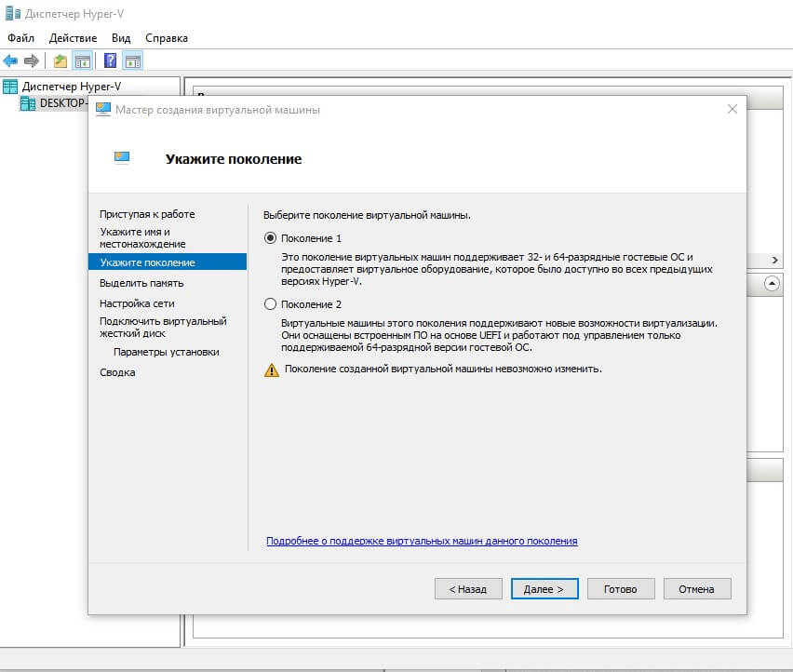This screenshot has width=793, height=672.
Task: Select the Укажите поколение step
Action: point(168,262)
